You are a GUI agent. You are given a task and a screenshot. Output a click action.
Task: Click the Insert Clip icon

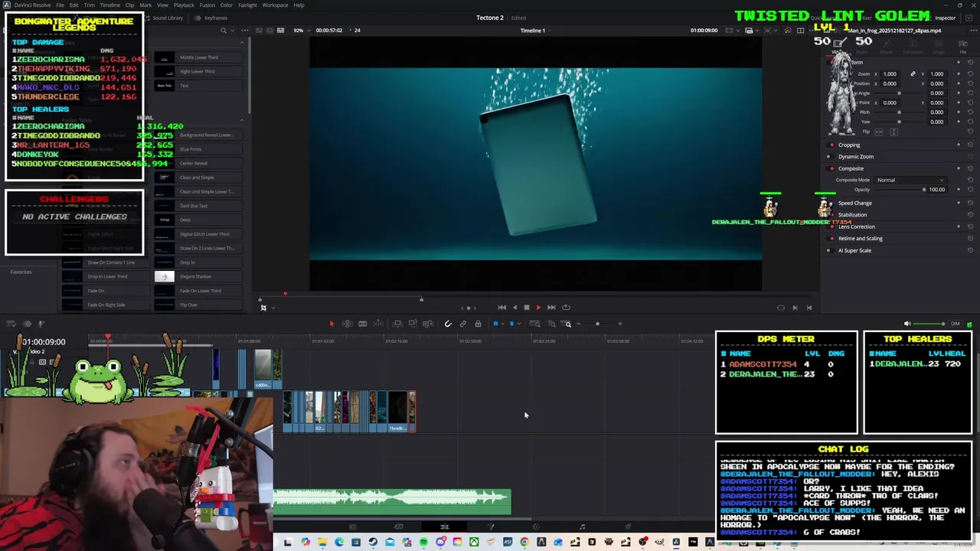tap(397, 324)
